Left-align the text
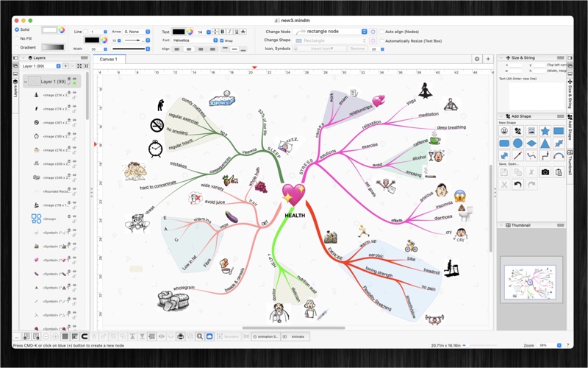The width and height of the screenshot is (588, 368). click(177, 49)
